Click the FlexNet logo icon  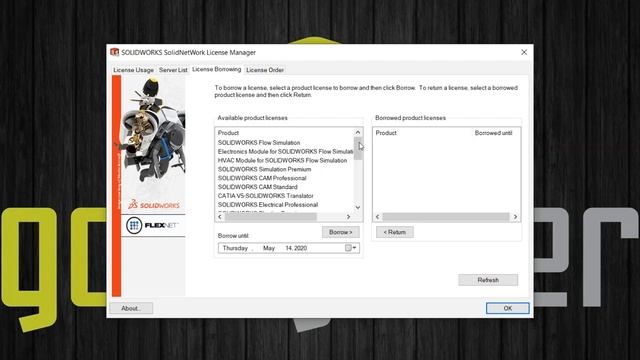[x=134, y=225]
